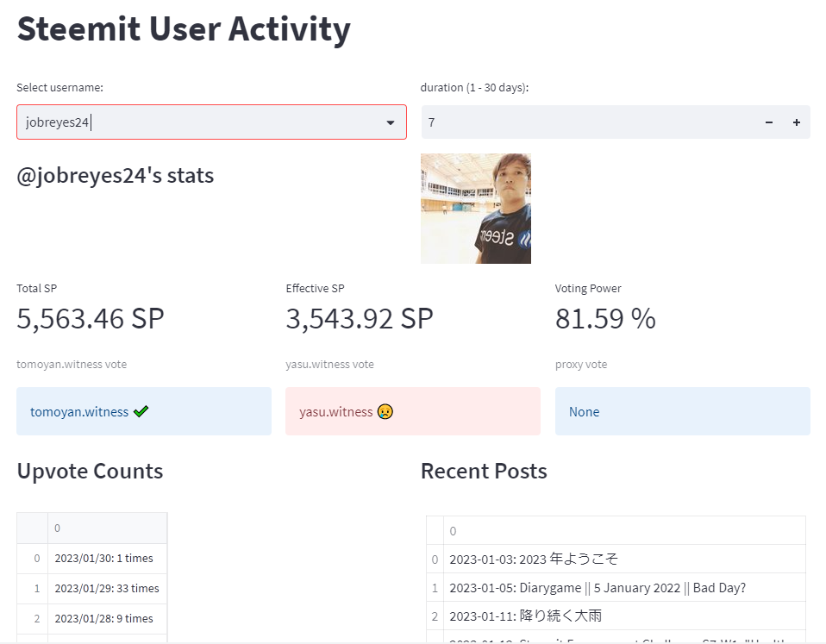Click the Total SP value 5,563.46 SP
The height and width of the screenshot is (644, 826).
click(91, 319)
